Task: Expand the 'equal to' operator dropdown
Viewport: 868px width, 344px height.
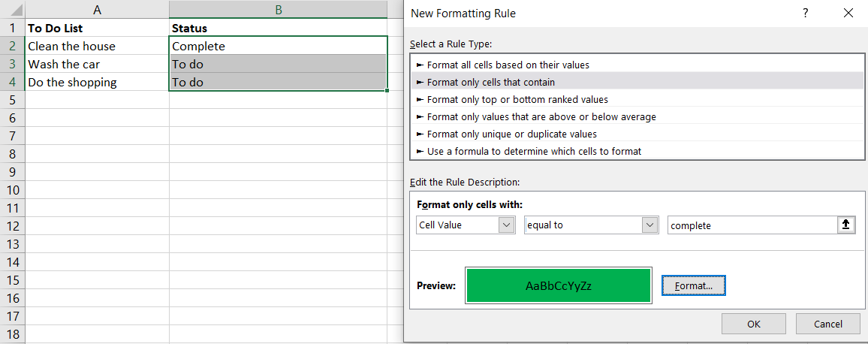Action: pos(650,225)
